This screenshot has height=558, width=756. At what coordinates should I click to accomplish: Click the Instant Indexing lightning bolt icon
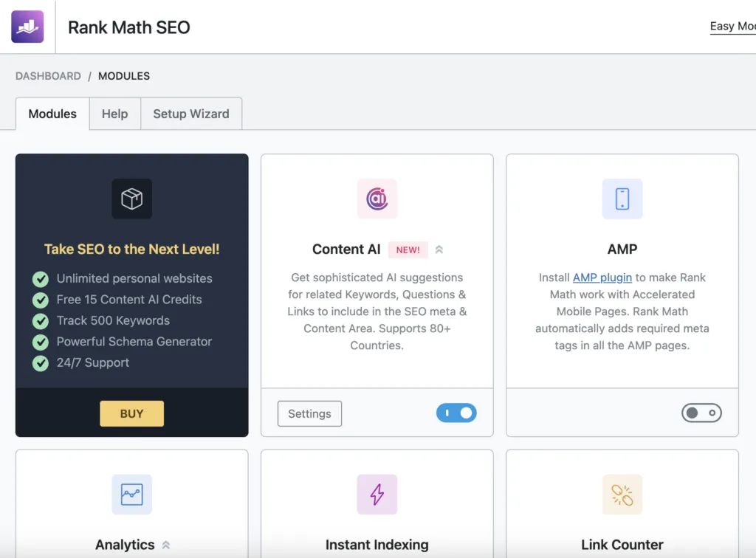point(377,495)
